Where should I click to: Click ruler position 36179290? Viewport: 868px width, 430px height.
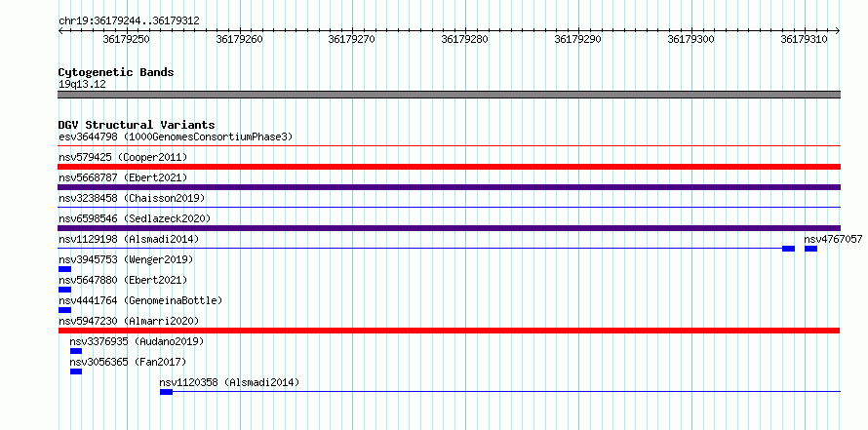click(x=578, y=39)
